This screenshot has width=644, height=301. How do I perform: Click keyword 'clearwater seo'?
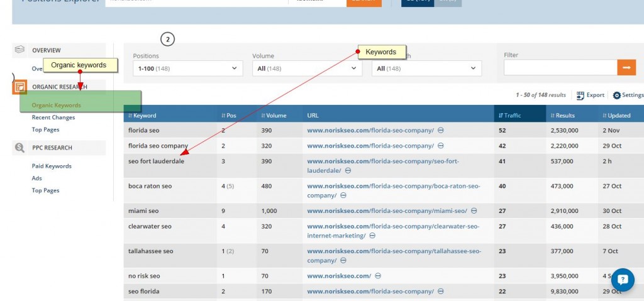click(150, 226)
